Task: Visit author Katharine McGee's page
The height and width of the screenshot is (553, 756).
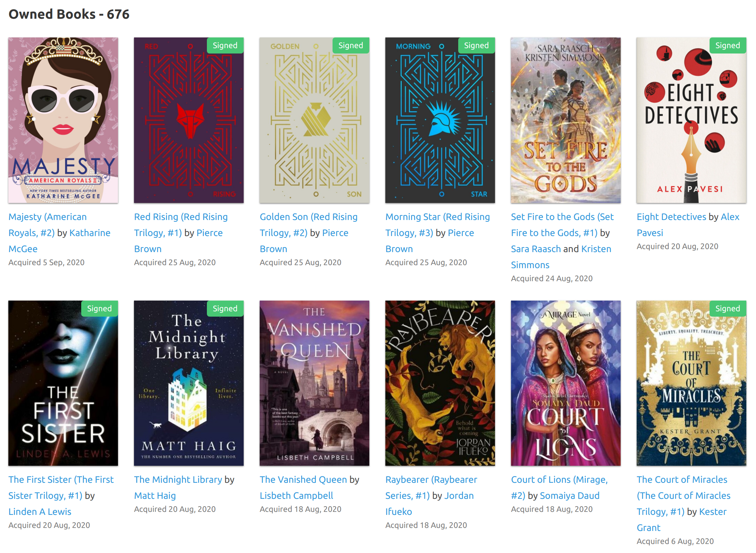Action: coord(59,241)
